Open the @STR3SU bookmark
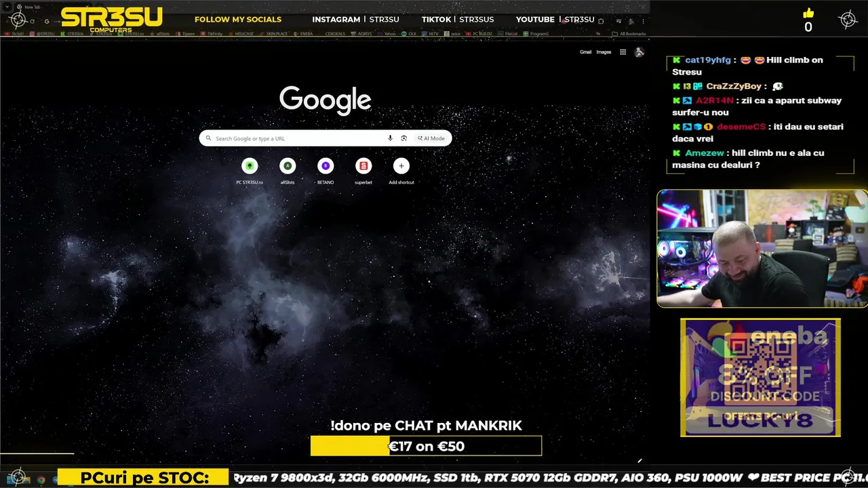 42,34
